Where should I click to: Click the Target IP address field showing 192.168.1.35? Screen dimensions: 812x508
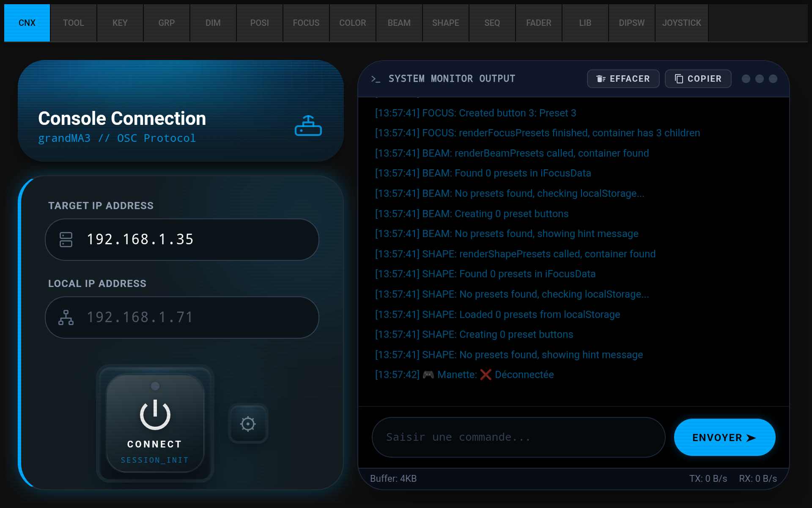182,240
